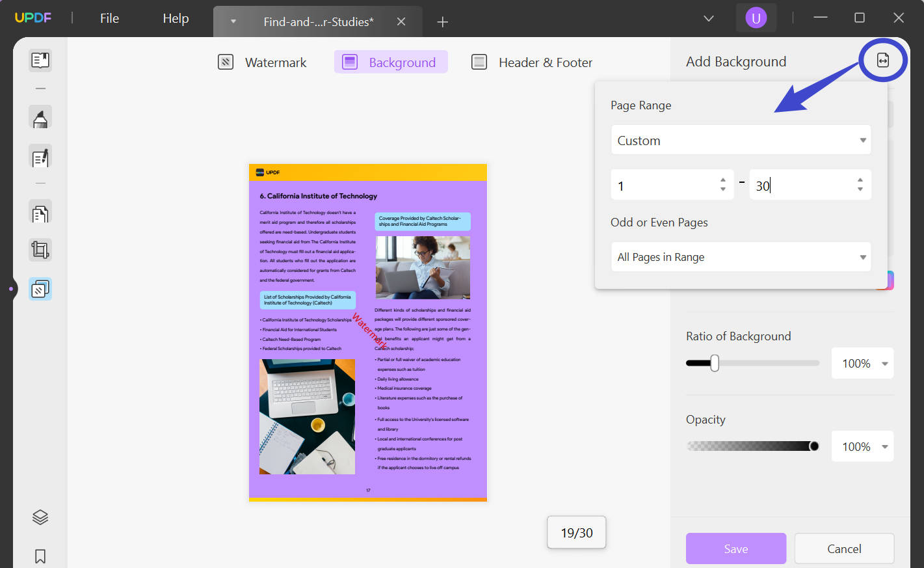Open the Help menu
Screen dimensions: 924x568
click(x=174, y=18)
